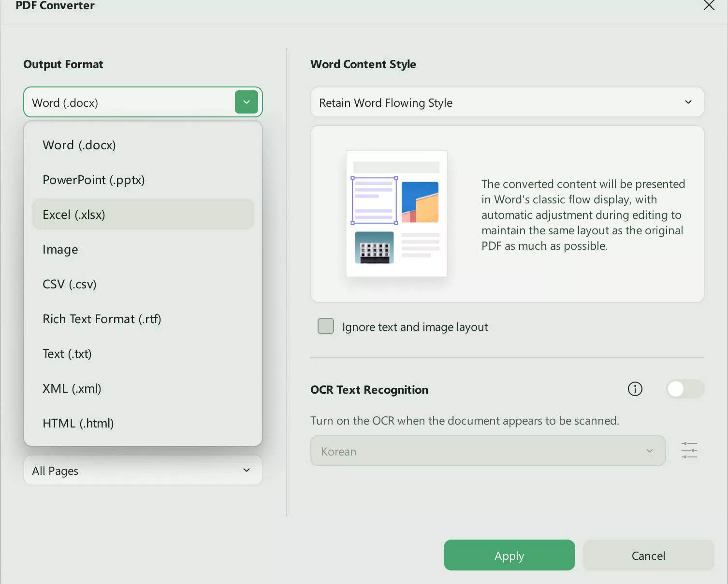Open the Output Format dropdown chevron

tap(246, 102)
